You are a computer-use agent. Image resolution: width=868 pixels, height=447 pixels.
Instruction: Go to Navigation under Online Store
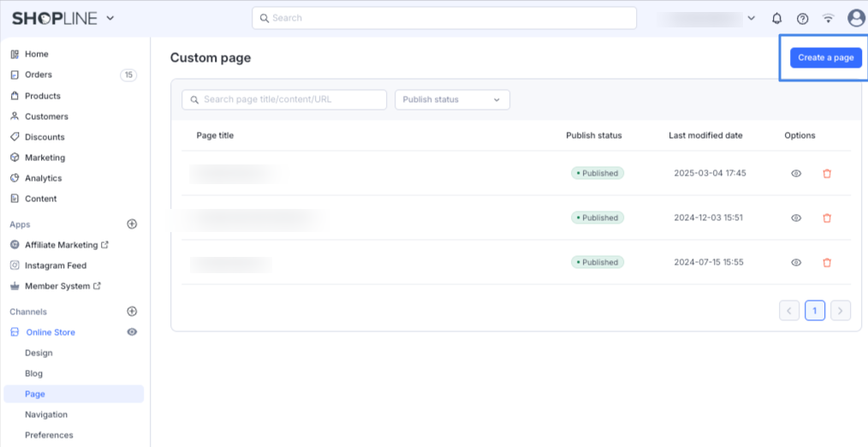point(46,414)
